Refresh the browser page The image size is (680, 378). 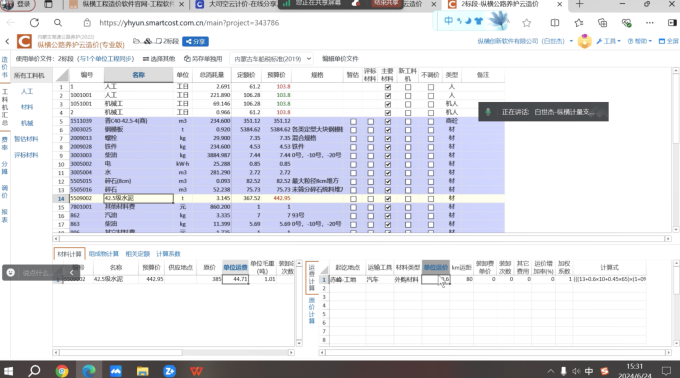tap(34, 23)
